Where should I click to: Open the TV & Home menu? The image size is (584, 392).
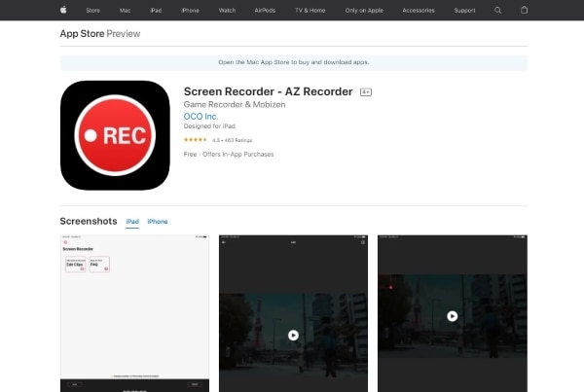pos(310,11)
